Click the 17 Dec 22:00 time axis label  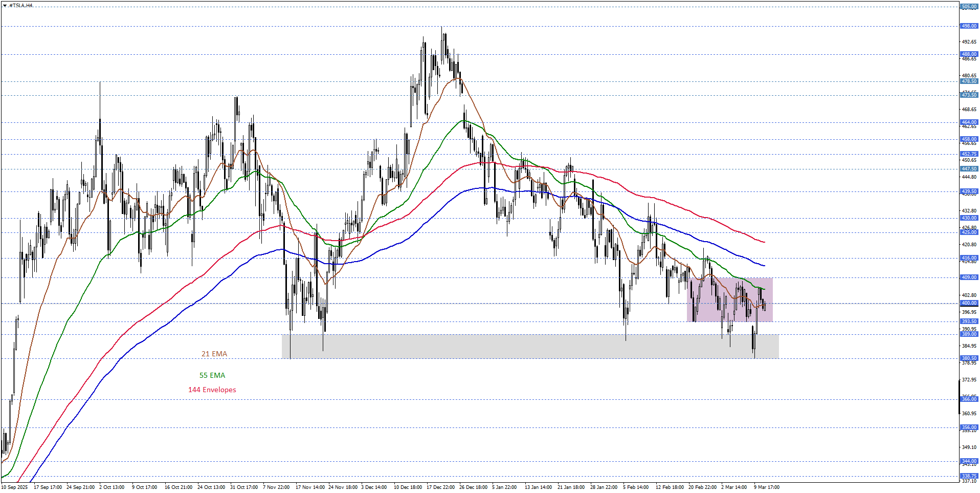point(440,487)
